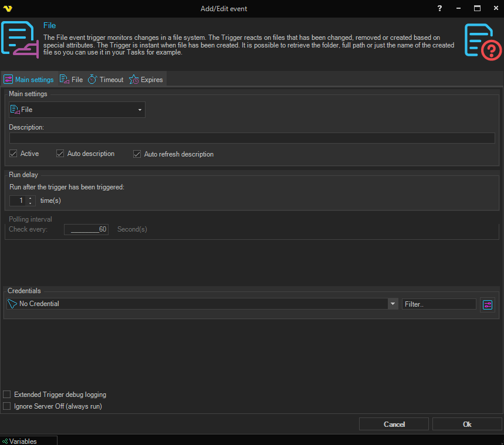Open the No Credential dropdown list
The width and height of the screenshot is (504, 445).
click(x=393, y=304)
